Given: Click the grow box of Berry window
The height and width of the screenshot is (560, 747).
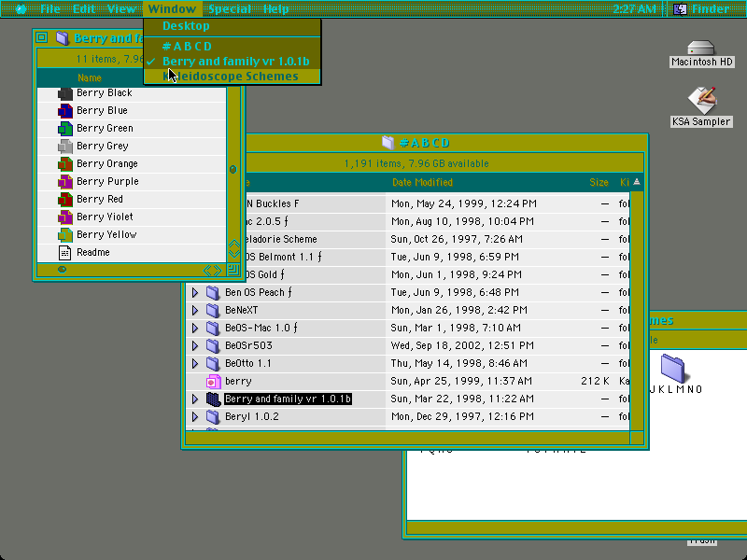Looking at the screenshot, I should click(x=233, y=270).
